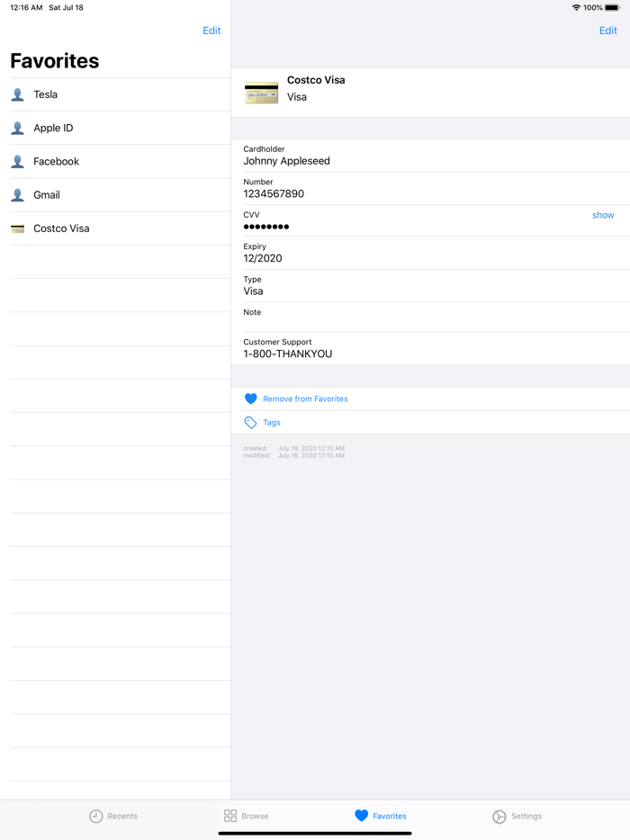Screen dimensions: 630x840
Task: Tap the modified date line
Action: (x=293, y=455)
